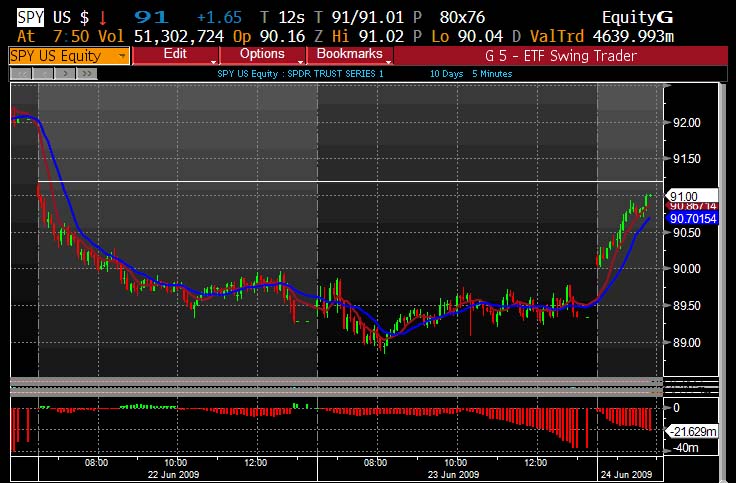736x483 pixels.
Task: Select the 10 Days range label
Action: coord(446,74)
